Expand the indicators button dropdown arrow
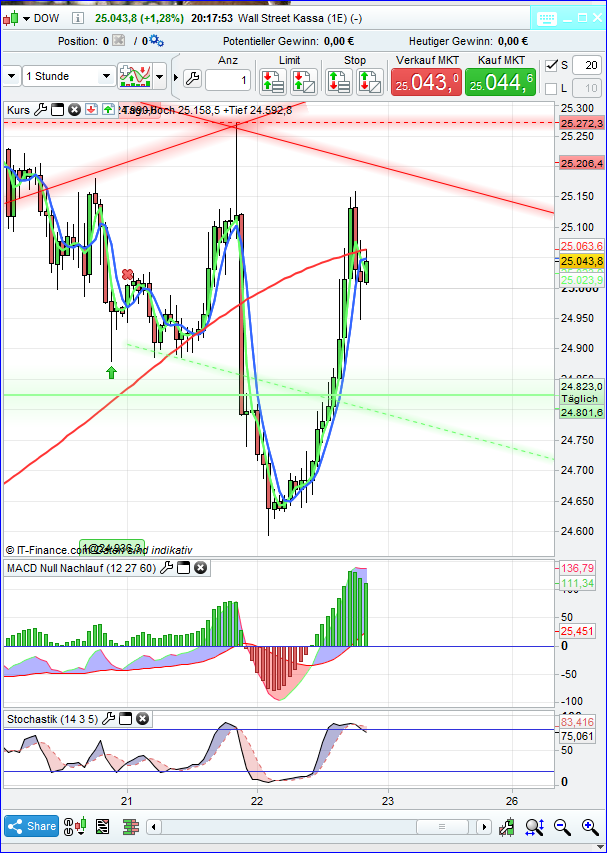This screenshot has height=853, width=607. (x=159, y=76)
